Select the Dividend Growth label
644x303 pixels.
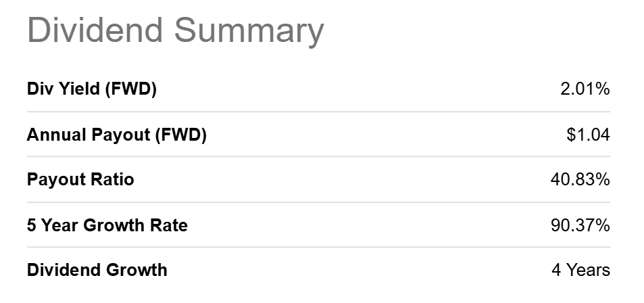point(97,270)
